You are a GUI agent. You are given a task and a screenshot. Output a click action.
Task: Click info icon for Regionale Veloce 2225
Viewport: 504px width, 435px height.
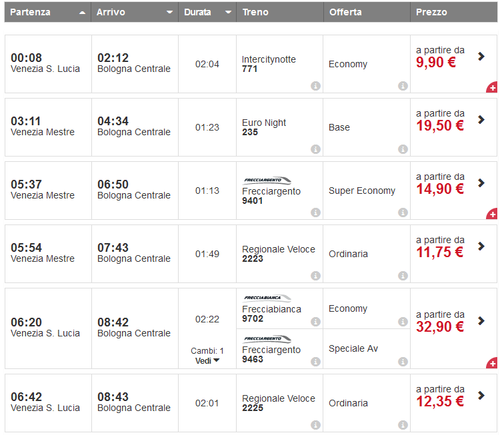coord(315,424)
